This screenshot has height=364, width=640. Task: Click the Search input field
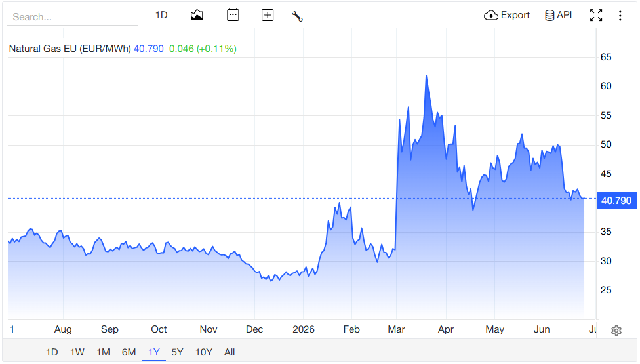pyautogui.click(x=72, y=17)
